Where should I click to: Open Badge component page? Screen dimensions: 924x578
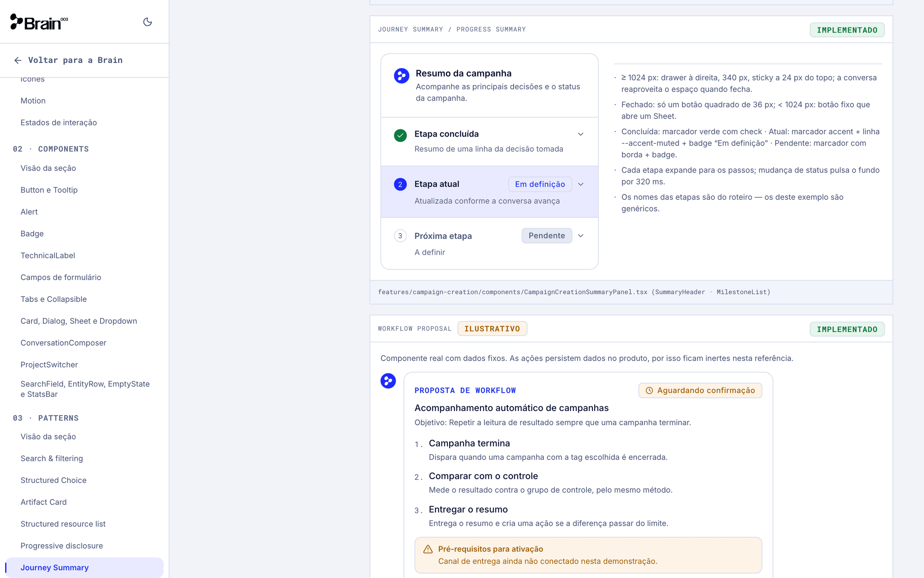[32, 233]
